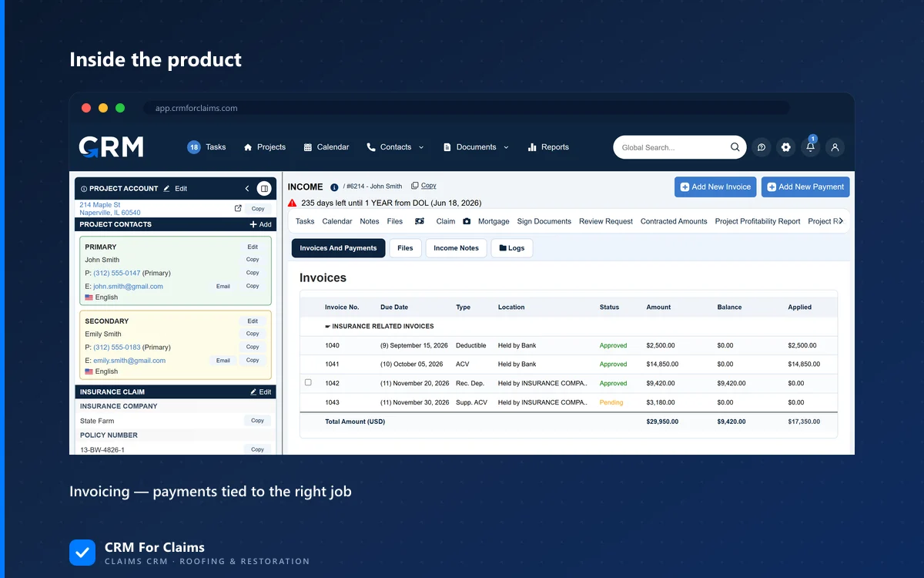Select the Invoices And Payments subtab
Image resolution: width=924 pixels, height=578 pixels.
point(338,248)
